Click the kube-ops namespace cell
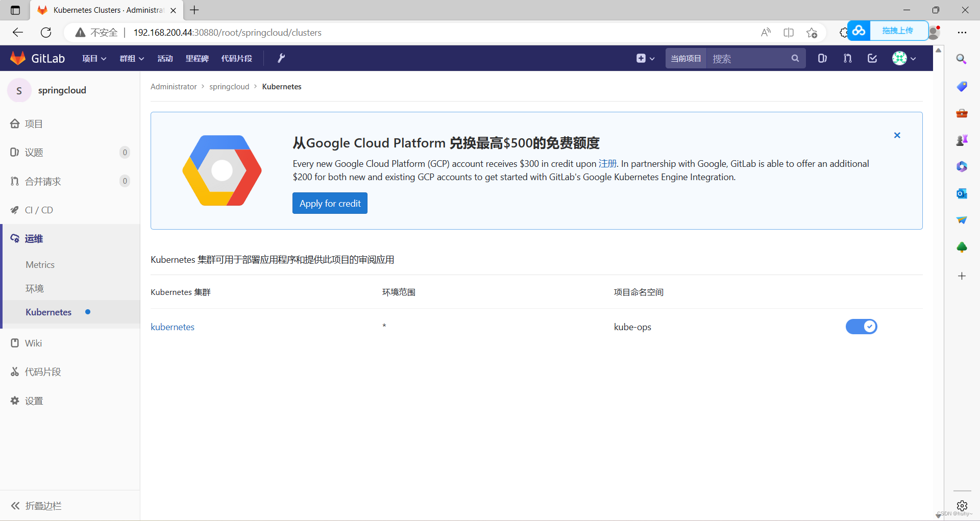Viewport: 980px width, 521px height. point(632,327)
